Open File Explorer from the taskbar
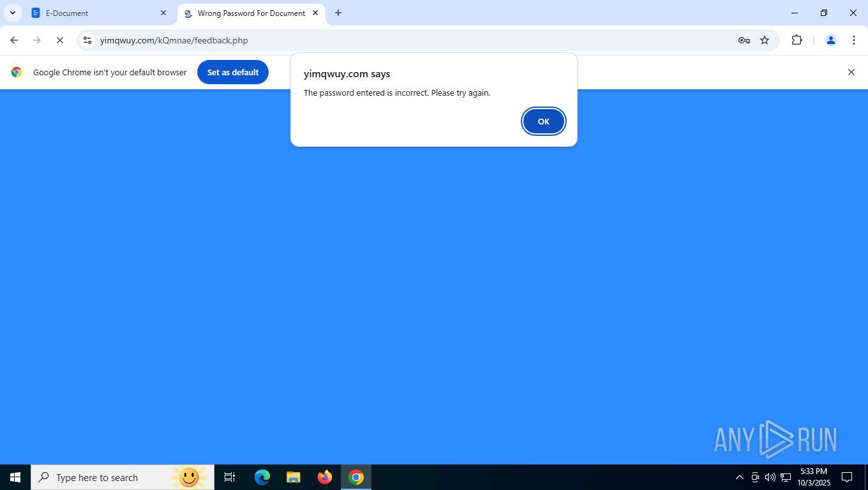The width and height of the screenshot is (868, 490). click(x=293, y=477)
